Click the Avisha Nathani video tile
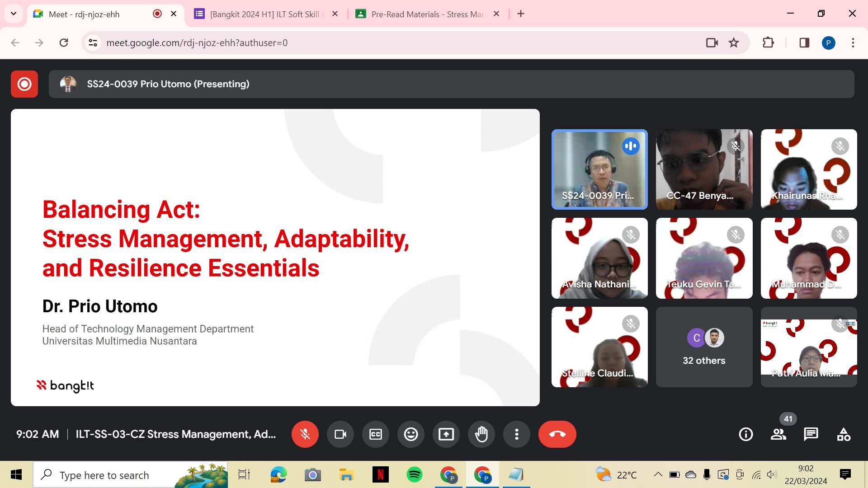This screenshot has width=868, height=488. tap(599, 258)
